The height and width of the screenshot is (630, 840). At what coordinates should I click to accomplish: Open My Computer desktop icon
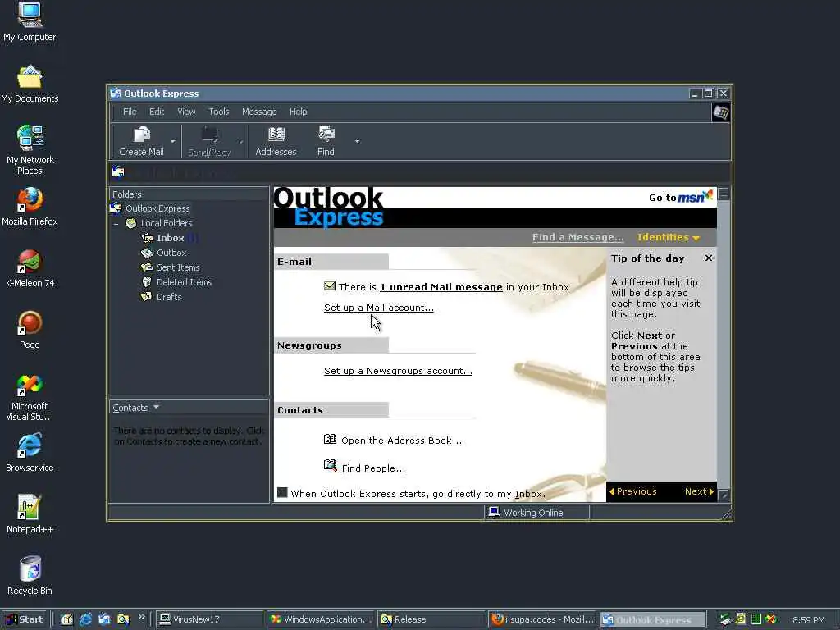(x=30, y=22)
